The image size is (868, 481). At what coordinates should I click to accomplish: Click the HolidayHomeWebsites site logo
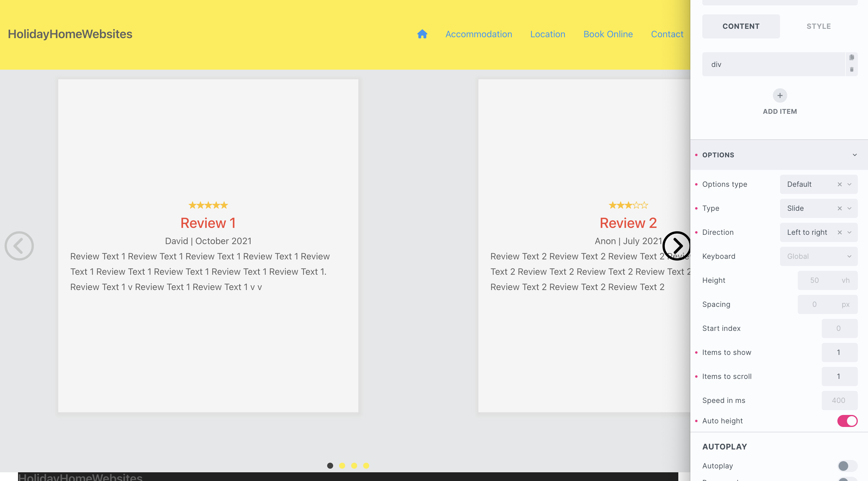[x=70, y=34]
